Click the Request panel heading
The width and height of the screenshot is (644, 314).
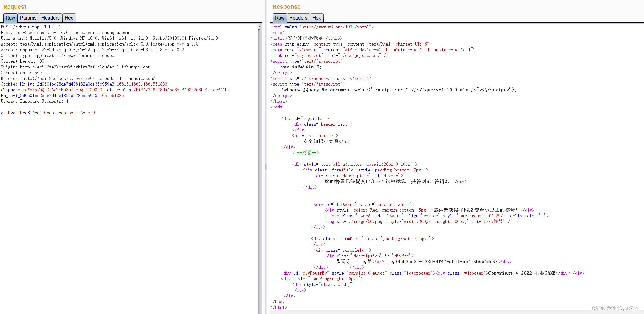tap(15, 7)
